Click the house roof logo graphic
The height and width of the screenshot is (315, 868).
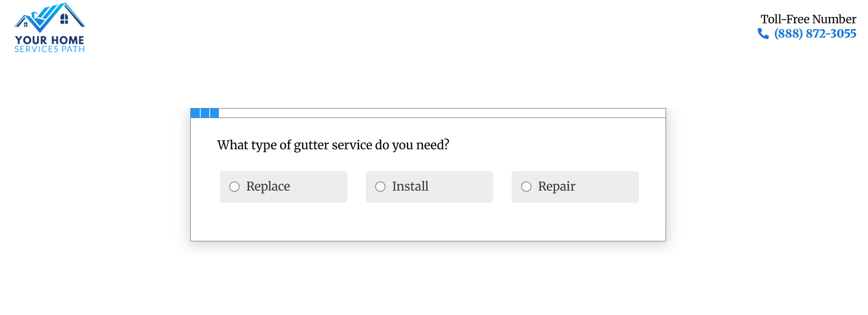coord(50,17)
